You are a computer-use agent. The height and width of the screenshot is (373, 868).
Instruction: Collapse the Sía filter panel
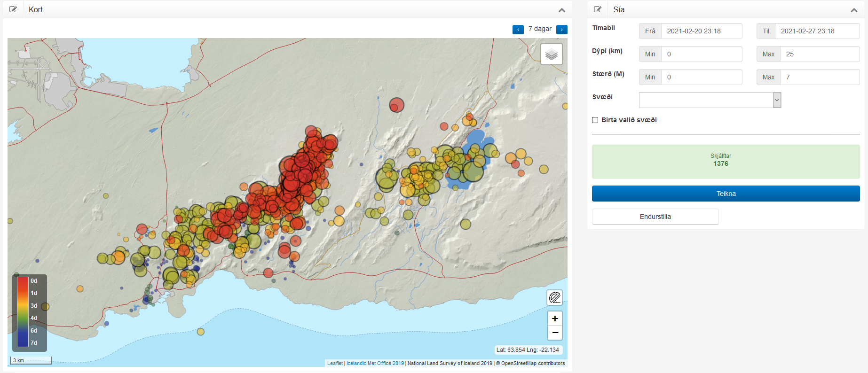coord(854,10)
